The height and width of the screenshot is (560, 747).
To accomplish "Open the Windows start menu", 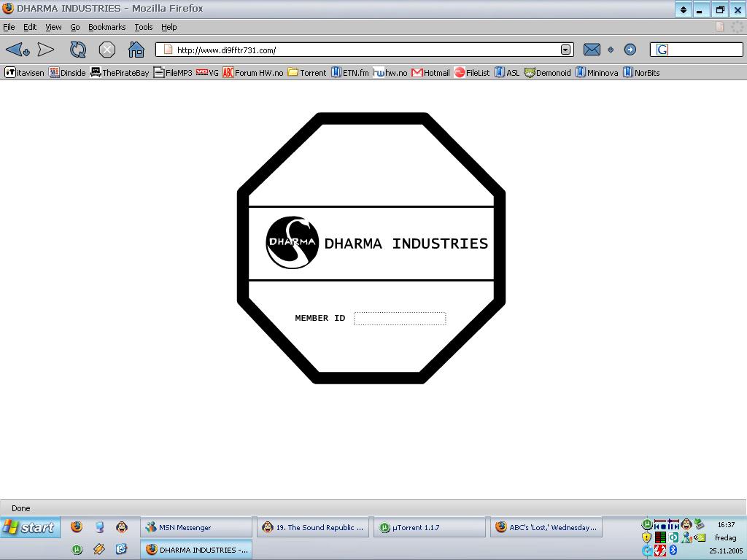I will pyautogui.click(x=30, y=528).
